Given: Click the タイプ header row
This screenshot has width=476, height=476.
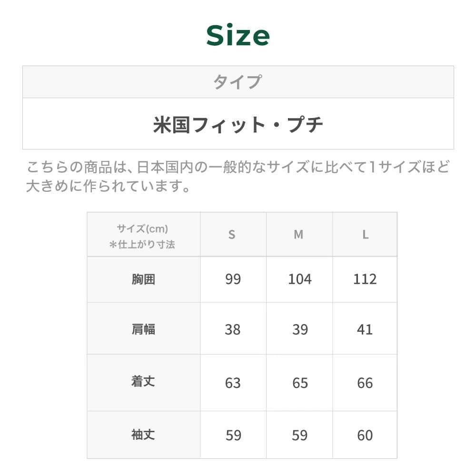Looking at the screenshot, I should [238, 82].
